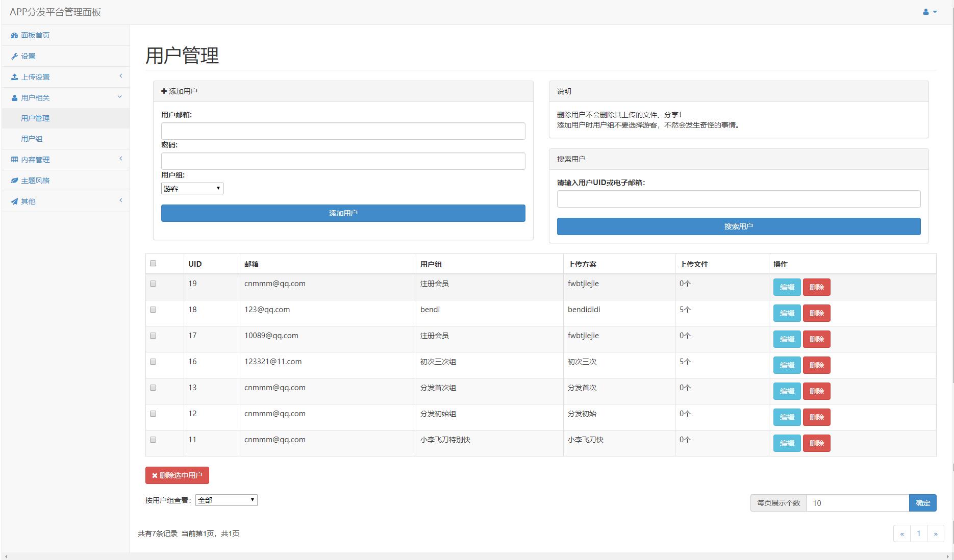Click the 用户邮箱 input field

pos(343,131)
